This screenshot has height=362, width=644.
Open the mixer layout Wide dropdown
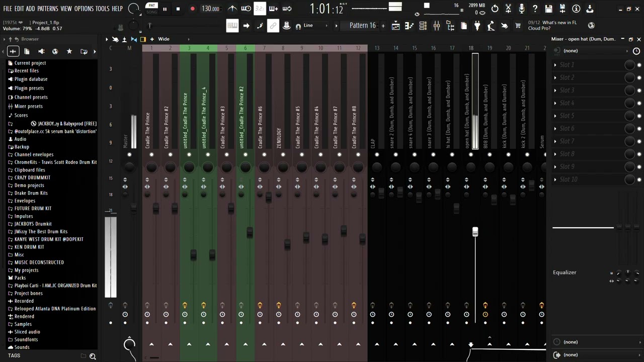tap(174, 39)
